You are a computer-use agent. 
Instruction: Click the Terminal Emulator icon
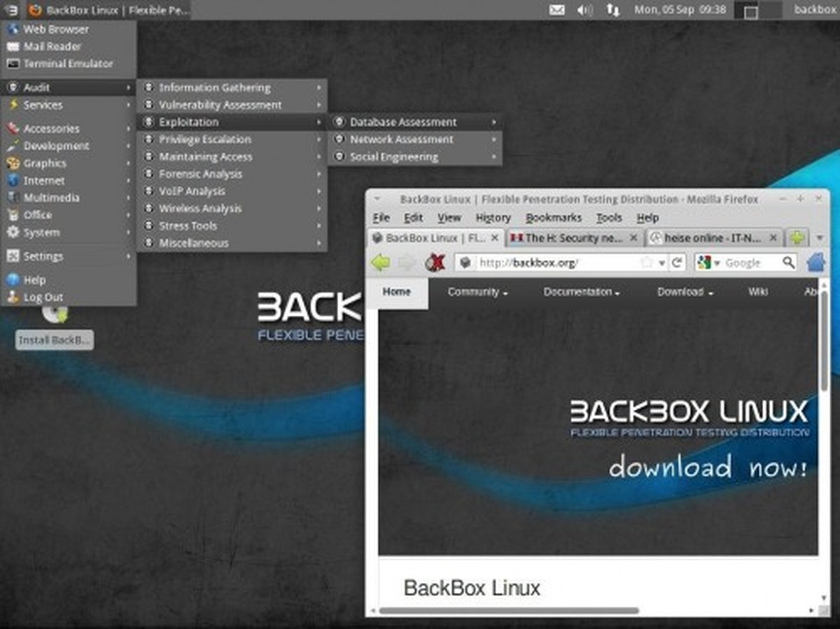click(12, 64)
